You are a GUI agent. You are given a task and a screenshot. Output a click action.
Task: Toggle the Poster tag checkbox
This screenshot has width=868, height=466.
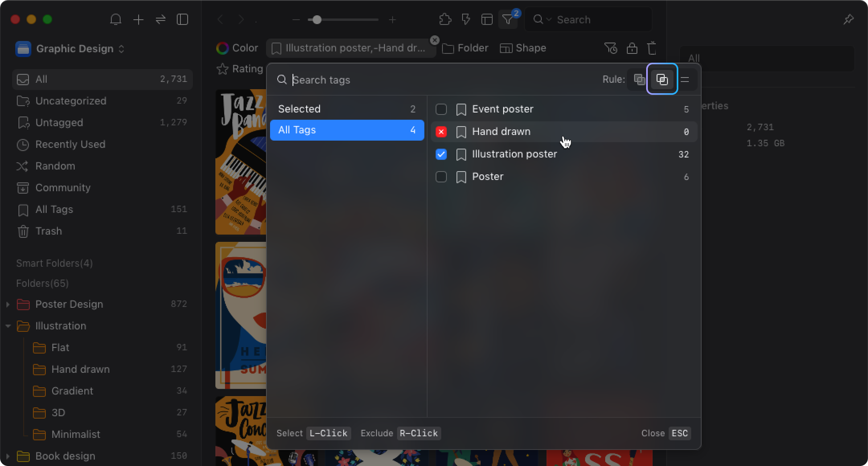[x=441, y=176]
